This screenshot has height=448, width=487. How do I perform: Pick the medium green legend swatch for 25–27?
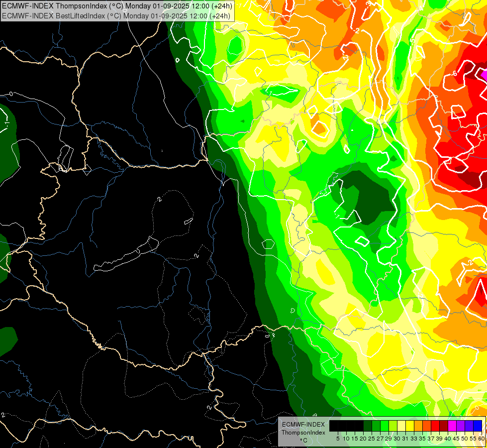(376, 426)
